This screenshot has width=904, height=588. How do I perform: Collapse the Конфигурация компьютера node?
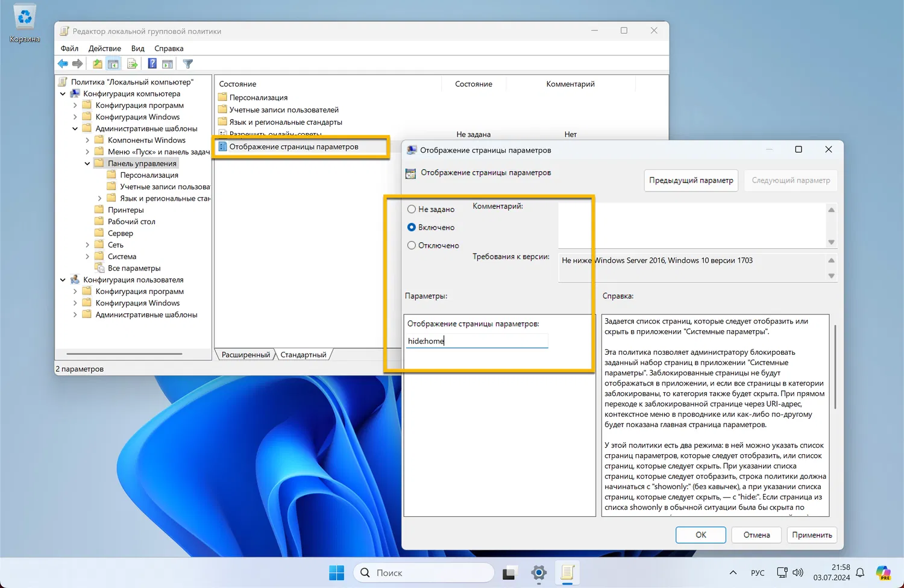[x=63, y=94]
